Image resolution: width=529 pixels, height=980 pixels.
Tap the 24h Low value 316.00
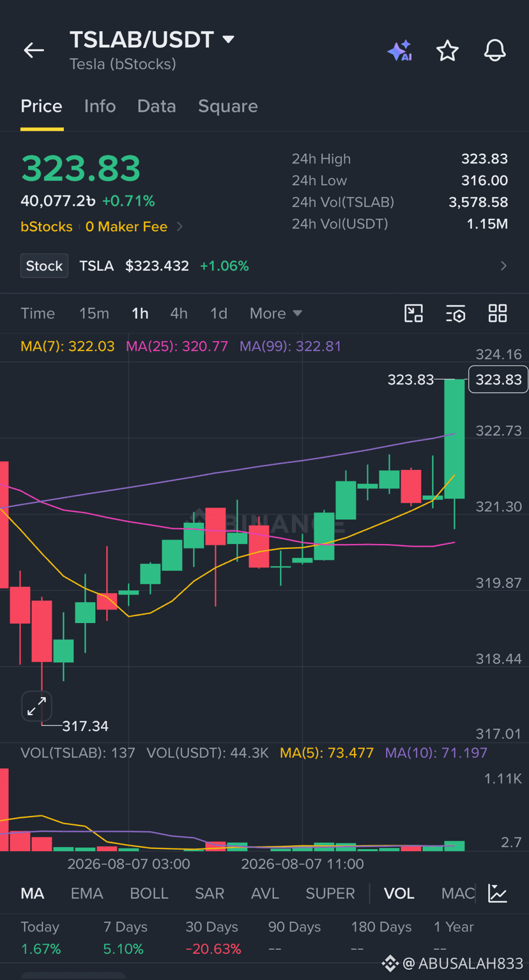tap(484, 181)
